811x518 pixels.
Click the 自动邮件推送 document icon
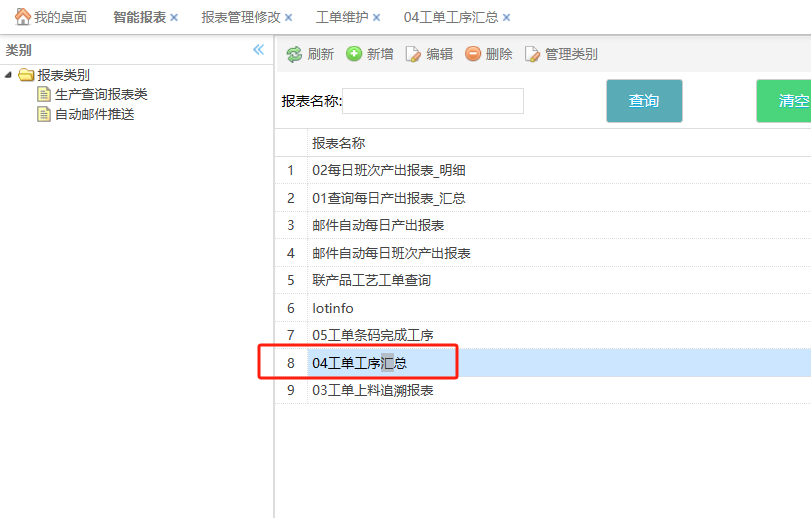tap(44, 114)
